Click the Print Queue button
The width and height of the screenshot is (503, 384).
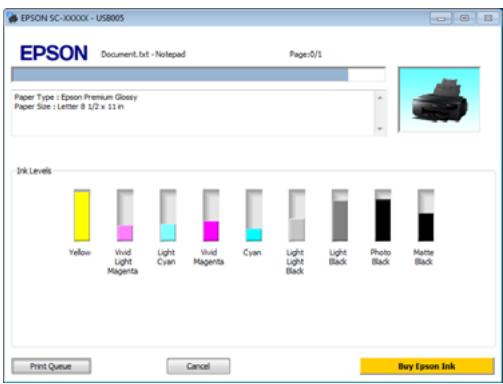coord(51,366)
